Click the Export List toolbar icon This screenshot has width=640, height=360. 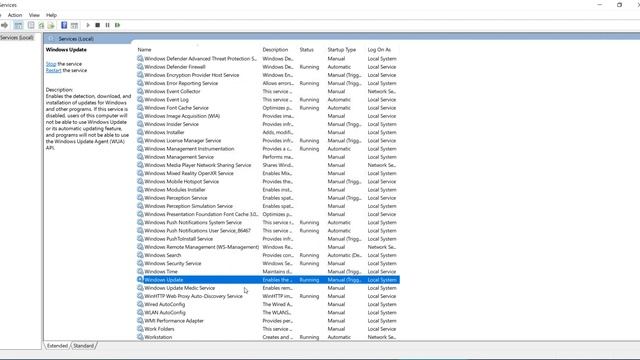pos(51,25)
